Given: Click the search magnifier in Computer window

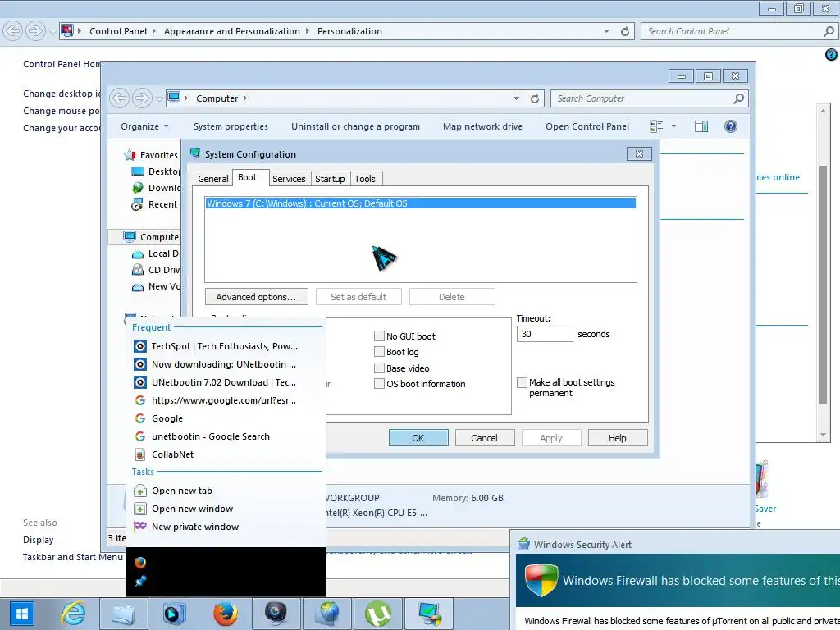Looking at the screenshot, I should pyautogui.click(x=739, y=98).
